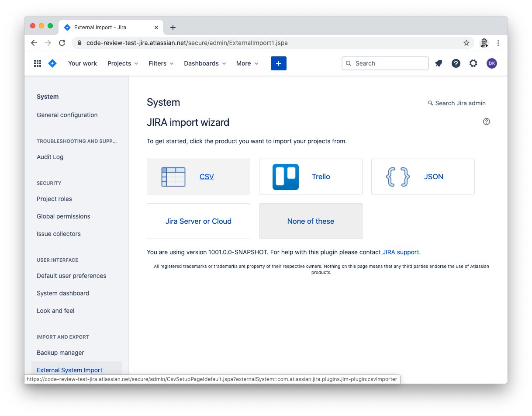Open Issue collectors in the sidebar
532x416 pixels.
point(59,234)
